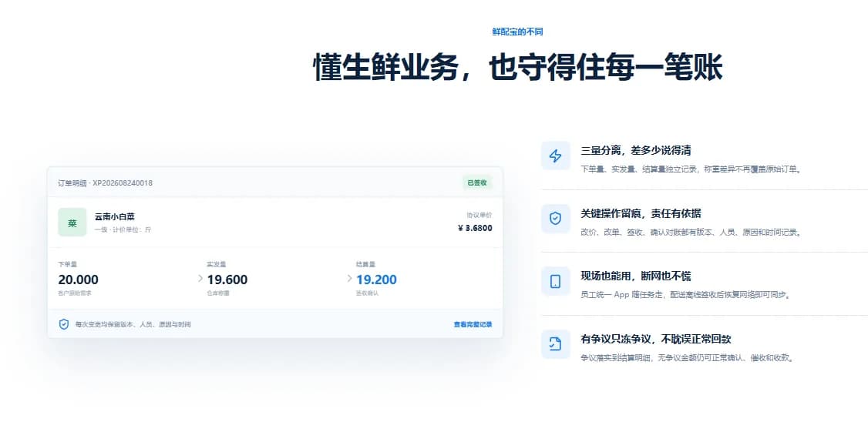Click the description starting 员工统一 App 随任务走
Viewport: 868px width, 442px height.
685,295
